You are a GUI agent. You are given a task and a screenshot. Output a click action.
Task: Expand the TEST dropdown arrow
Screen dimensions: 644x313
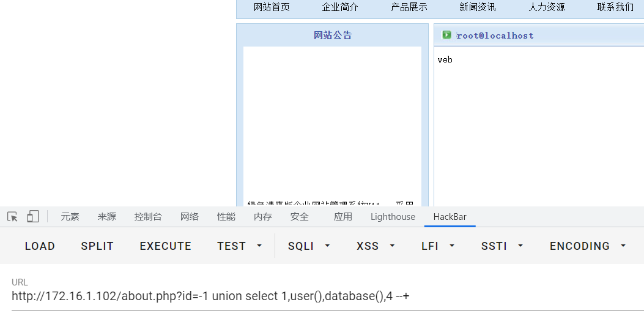(x=259, y=246)
